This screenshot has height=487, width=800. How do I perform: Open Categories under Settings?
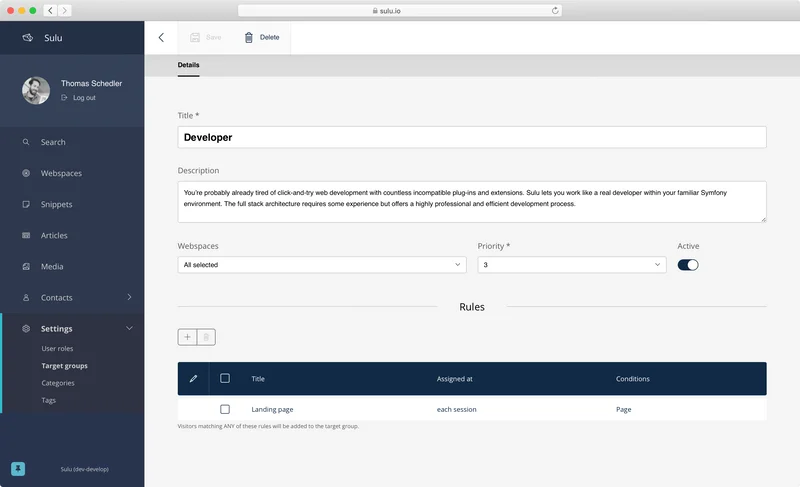tap(58, 383)
